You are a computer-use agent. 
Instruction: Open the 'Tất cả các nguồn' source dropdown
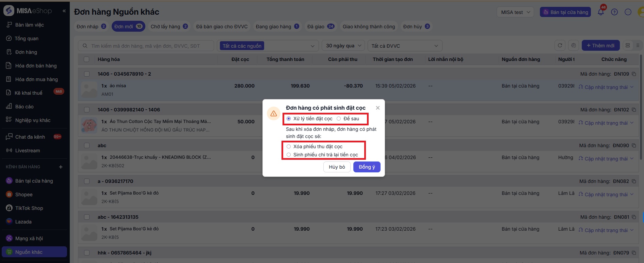[268, 46]
